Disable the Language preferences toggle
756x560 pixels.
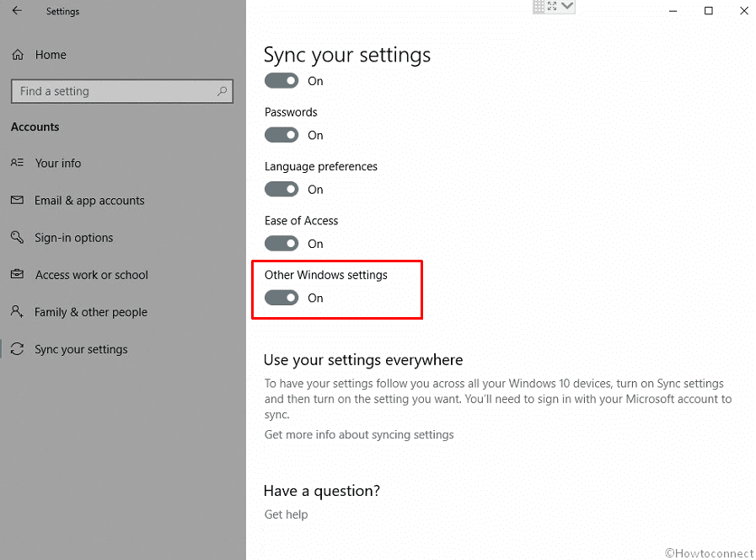(281, 189)
